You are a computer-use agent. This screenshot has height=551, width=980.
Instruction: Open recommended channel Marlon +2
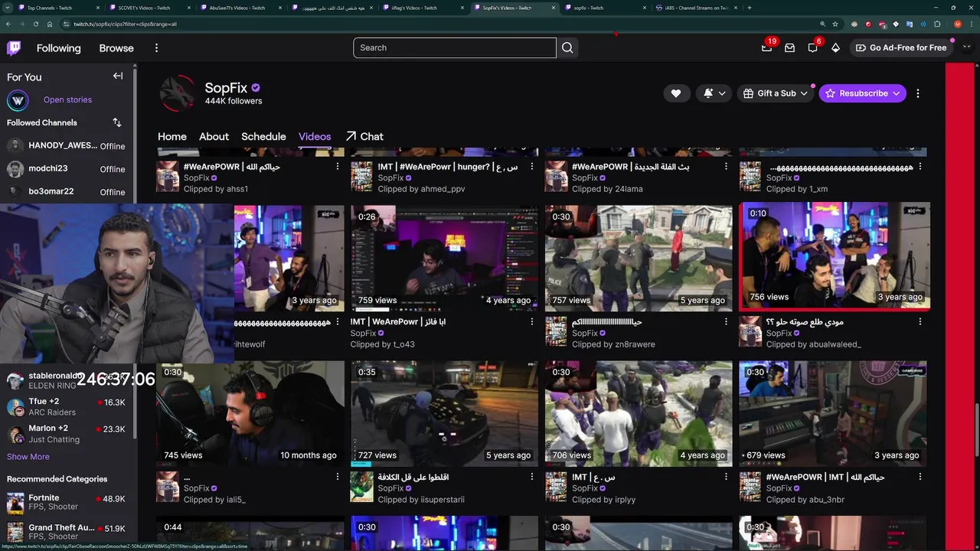tap(66, 434)
